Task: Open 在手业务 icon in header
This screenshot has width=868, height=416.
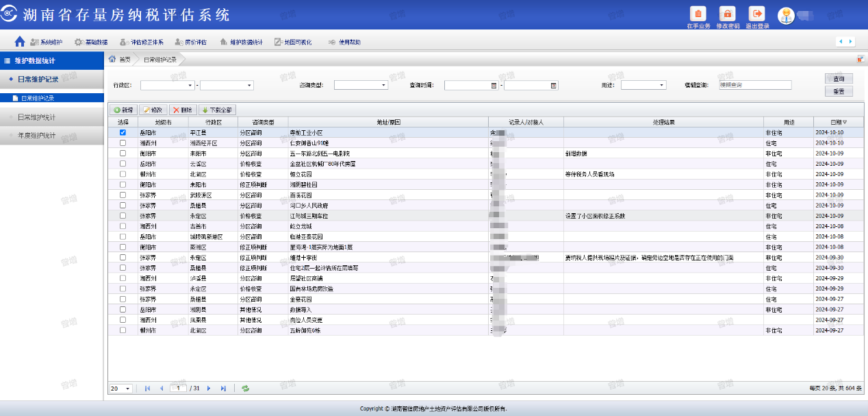Action: tap(698, 14)
